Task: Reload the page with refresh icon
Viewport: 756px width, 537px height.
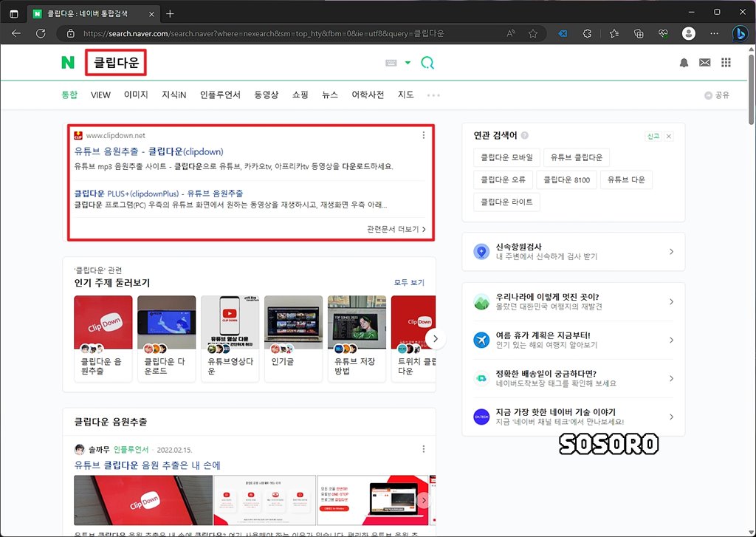Action: pos(41,33)
